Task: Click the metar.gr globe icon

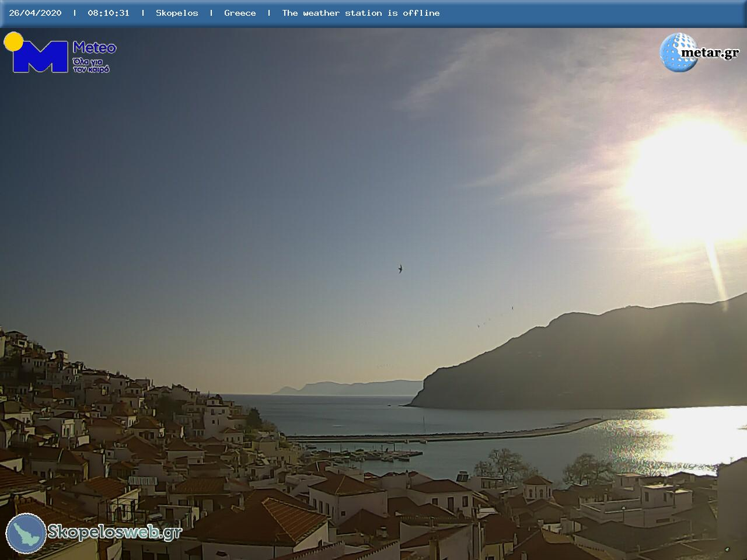Action: point(677,52)
